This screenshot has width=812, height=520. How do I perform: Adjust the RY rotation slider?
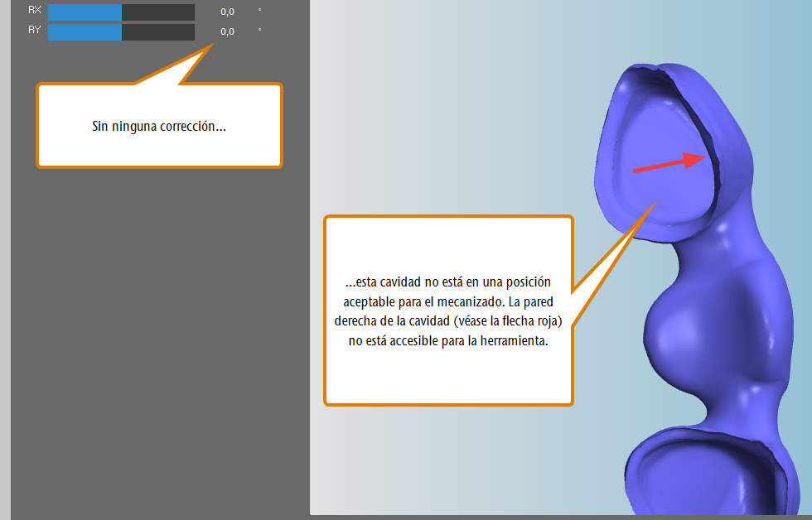121,31
